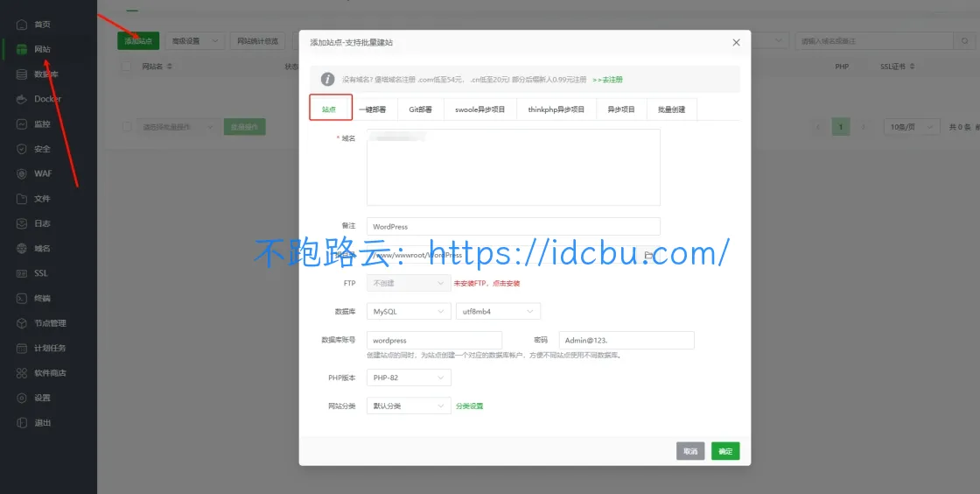Expand the 高级设置 dropdown
Image resolution: width=980 pixels, height=494 pixels.
[195, 40]
